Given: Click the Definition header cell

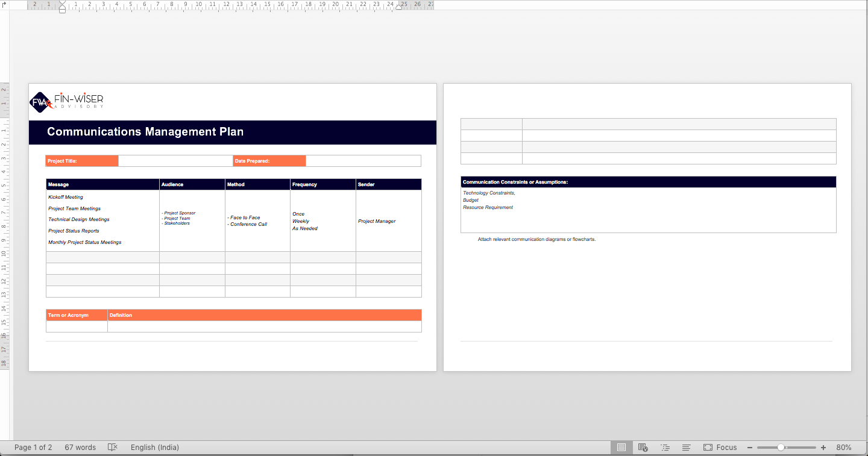Looking at the screenshot, I should (265, 315).
